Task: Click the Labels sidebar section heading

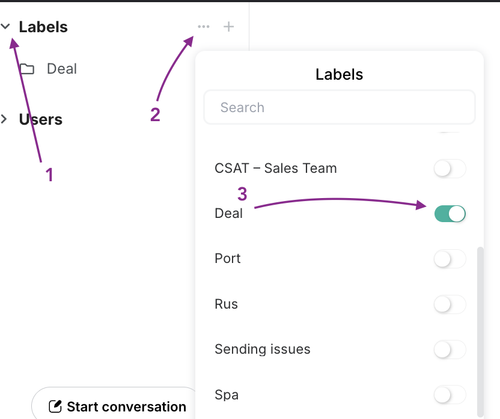Action: [x=43, y=27]
